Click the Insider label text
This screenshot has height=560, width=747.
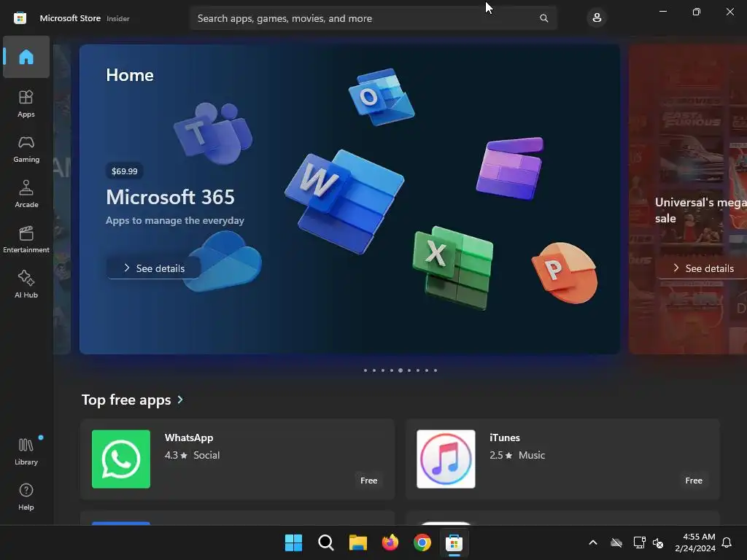coord(118,18)
